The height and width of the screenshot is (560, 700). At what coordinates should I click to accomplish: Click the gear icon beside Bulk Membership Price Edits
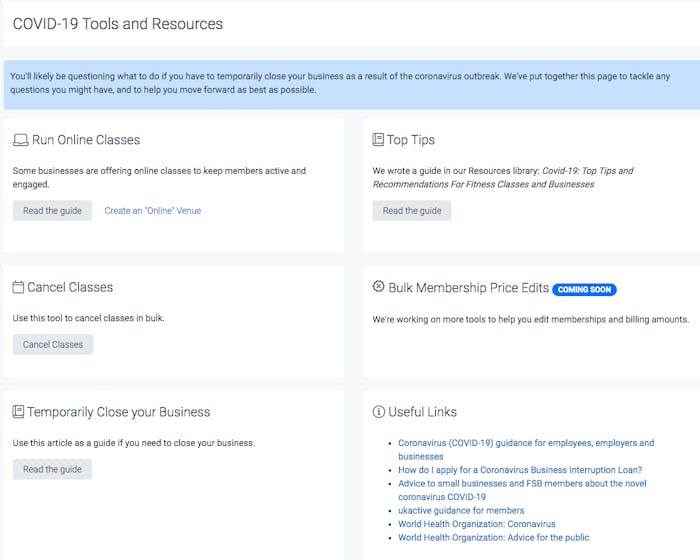tap(378, 287)
